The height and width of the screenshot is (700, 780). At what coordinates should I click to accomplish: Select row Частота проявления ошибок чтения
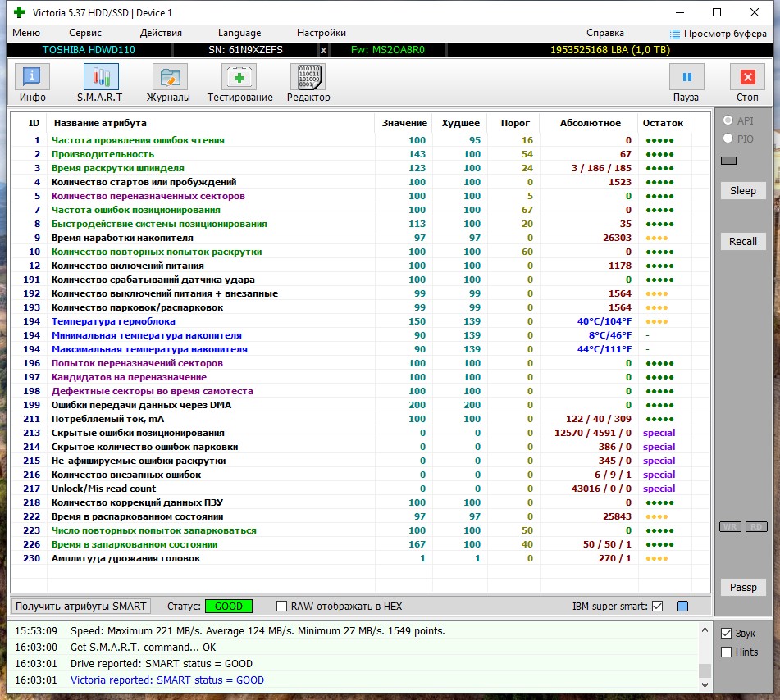pyautogui.click(x=360, y=140)
